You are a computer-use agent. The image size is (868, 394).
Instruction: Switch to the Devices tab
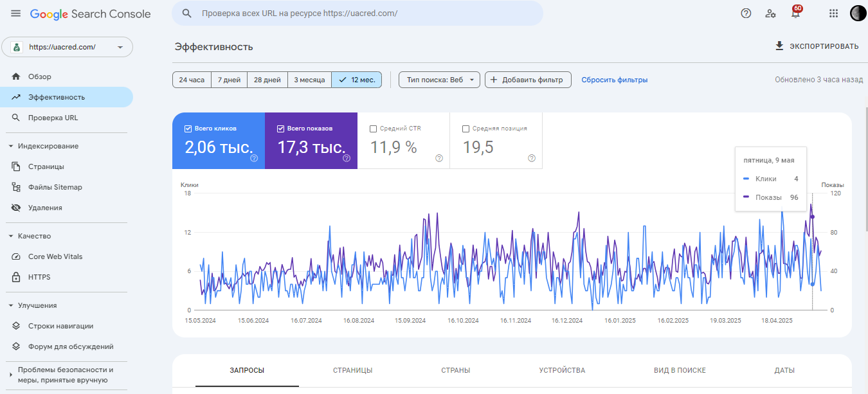[562, 370]
